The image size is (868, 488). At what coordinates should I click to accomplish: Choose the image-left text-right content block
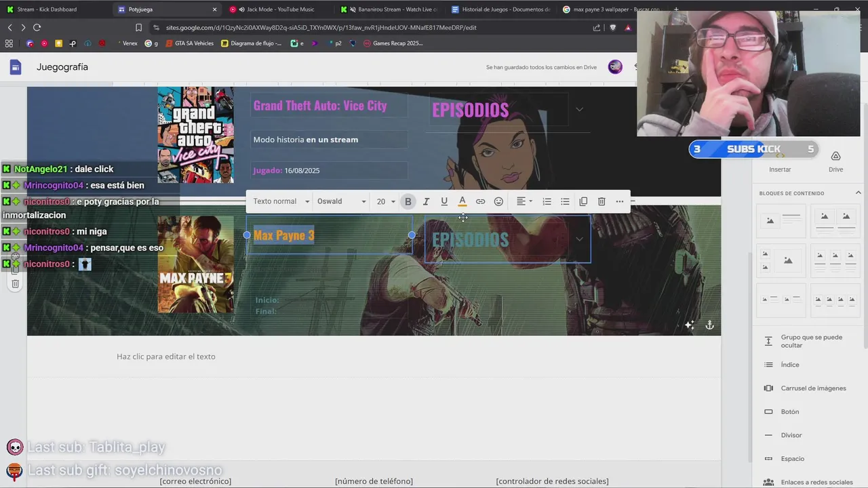point(781,221)
